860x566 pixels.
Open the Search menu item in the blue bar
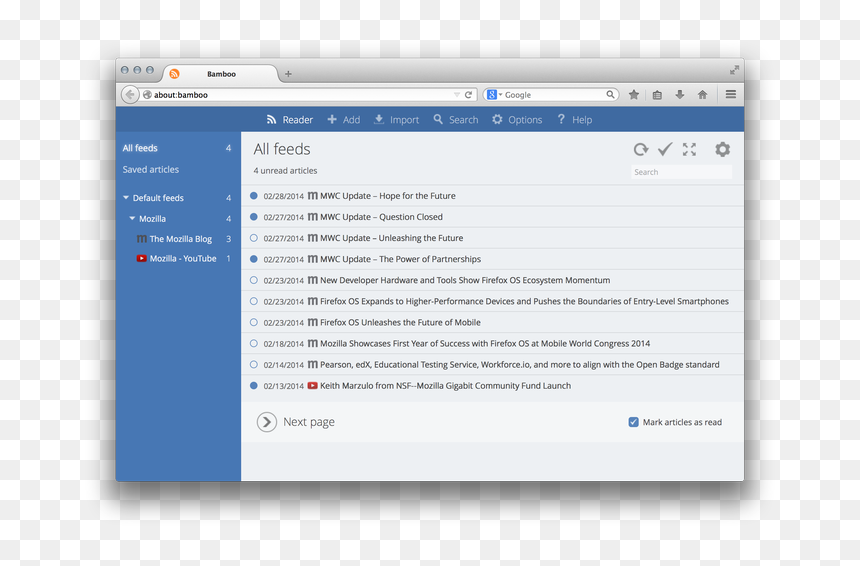pyautogui.click(x=456, y=120)
